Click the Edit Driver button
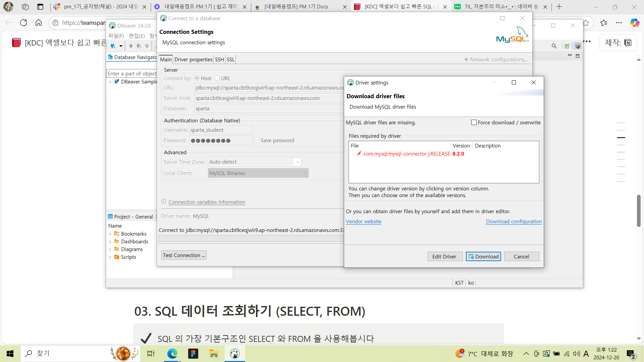 (445, 256)
